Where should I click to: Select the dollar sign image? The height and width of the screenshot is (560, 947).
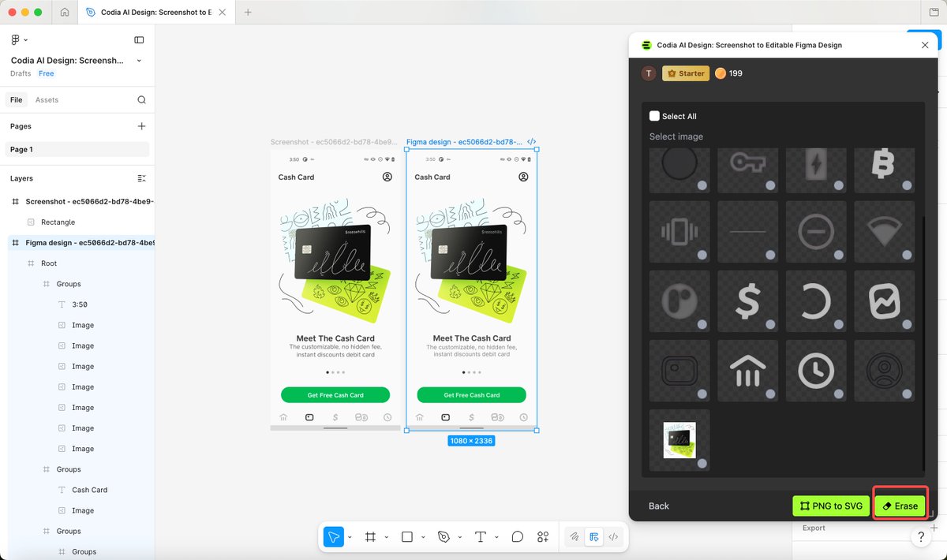[x=748, y=301]
